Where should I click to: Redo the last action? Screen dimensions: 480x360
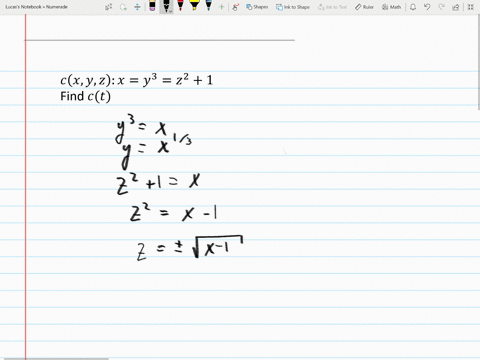coord(441,7)
